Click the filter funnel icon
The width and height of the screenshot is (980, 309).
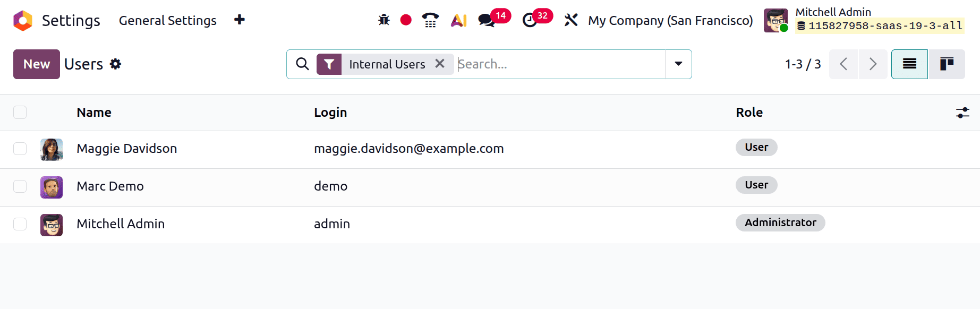(x=329, y=64)
